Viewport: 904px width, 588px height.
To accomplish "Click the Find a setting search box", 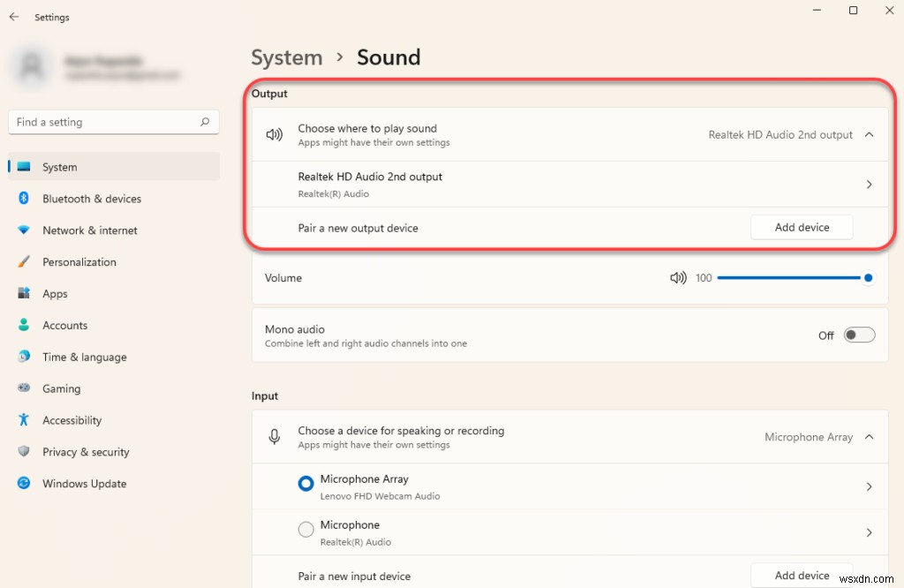I will tap(113, 122).
